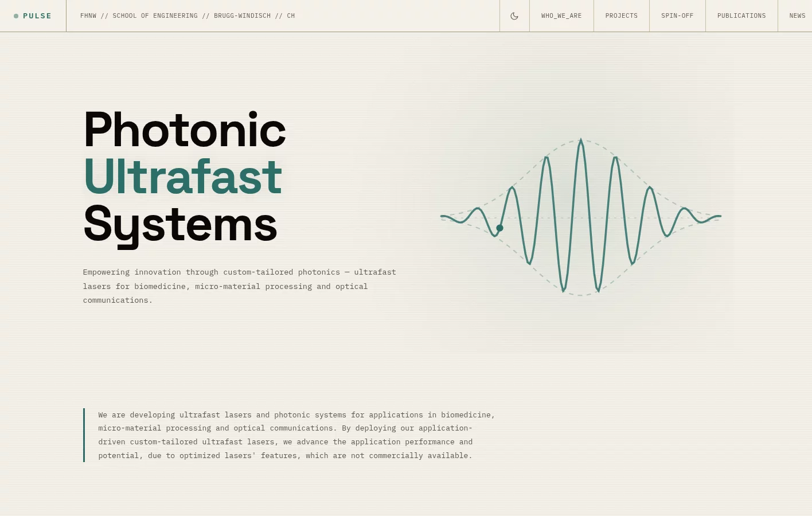Click the pulse waveform graphic
812x516 pixels.
point(581,217)
